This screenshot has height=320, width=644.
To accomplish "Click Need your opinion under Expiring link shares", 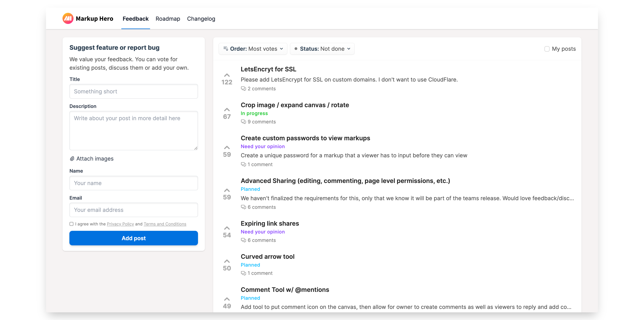I will 263,232.
